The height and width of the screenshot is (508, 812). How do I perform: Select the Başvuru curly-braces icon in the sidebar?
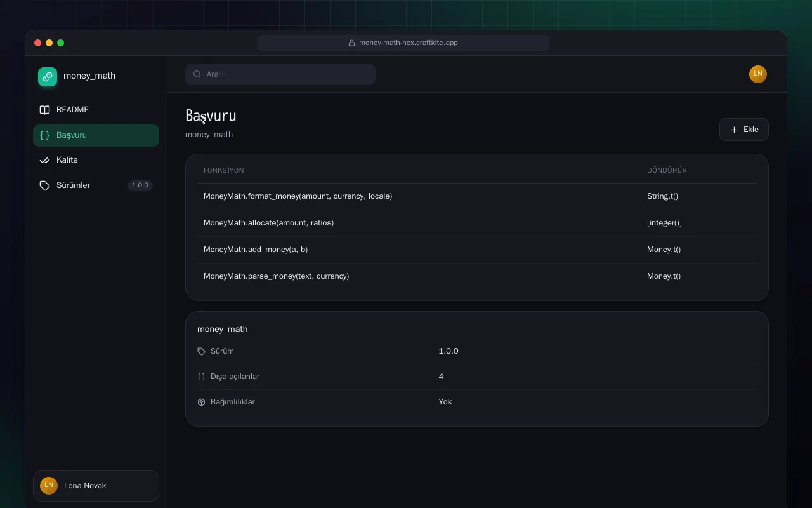(x=44, y=135)
